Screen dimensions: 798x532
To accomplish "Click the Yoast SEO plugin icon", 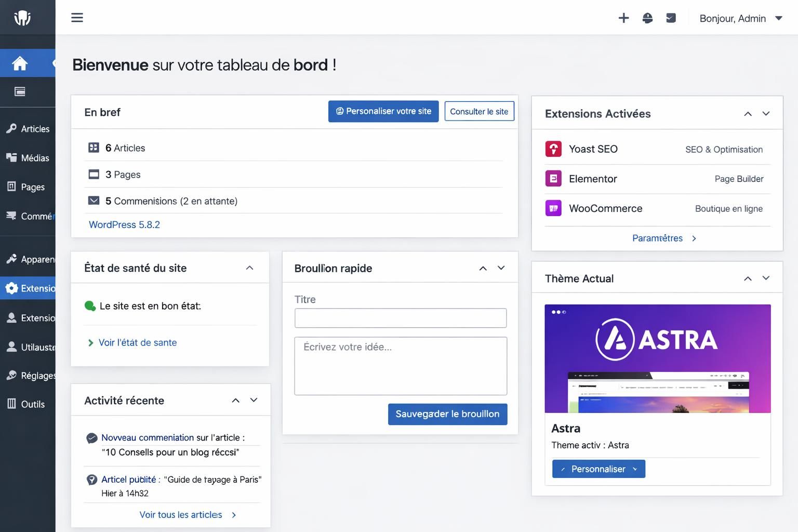I will [553, 149].
